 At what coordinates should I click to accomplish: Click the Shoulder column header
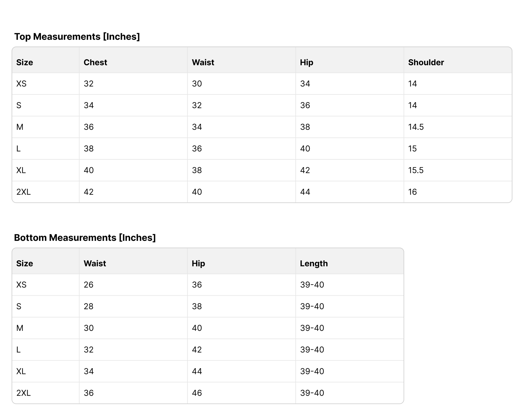point(426,63)
